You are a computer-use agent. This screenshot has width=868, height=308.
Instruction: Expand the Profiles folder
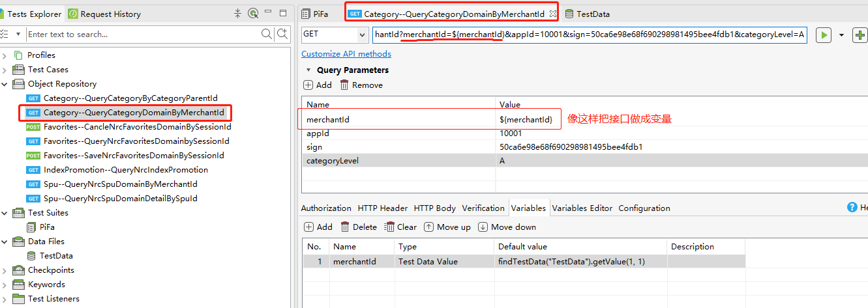coord(5,55)
